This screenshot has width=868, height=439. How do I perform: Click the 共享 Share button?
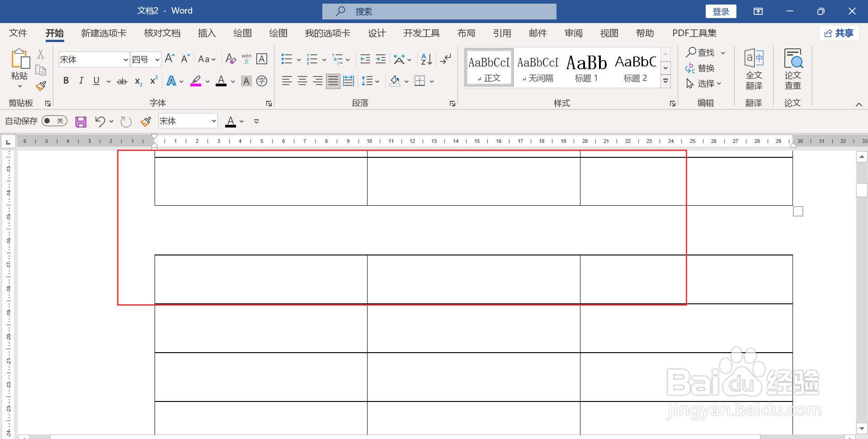click(839, 33)
